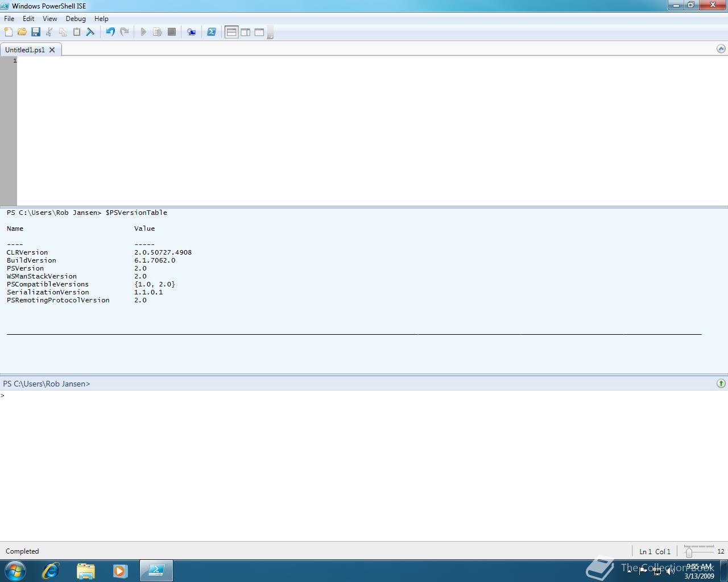Open the Edit menu
The width and height of the screenshot is (728, 582).
pos(28,19)
